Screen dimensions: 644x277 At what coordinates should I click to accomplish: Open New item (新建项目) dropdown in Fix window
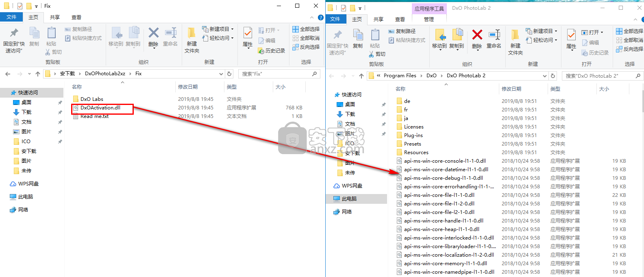(218, 29)
